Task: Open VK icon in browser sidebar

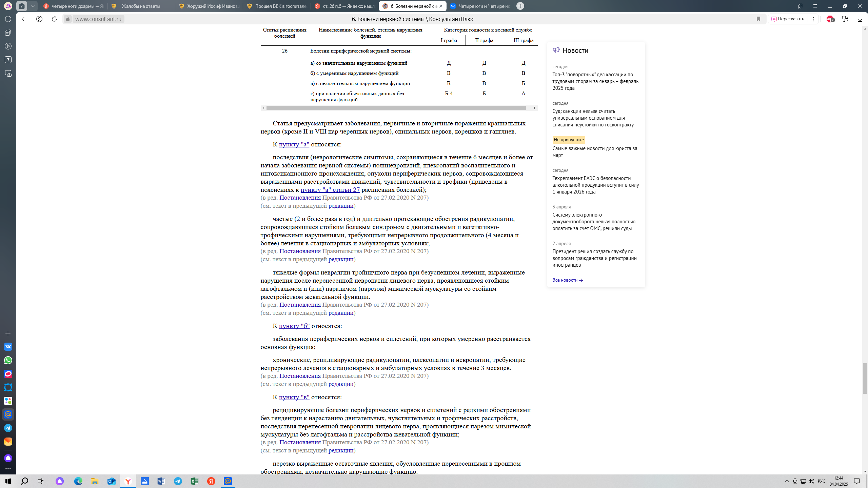Action: (x=8, y=347)
